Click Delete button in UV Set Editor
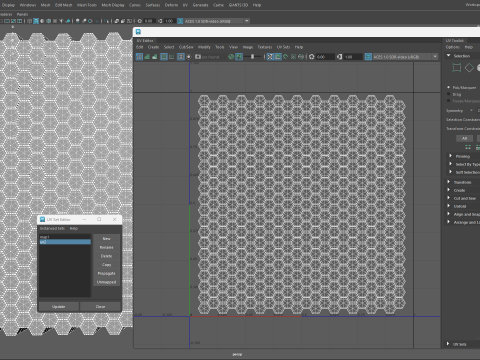Viewport: 480px width, 360px height. (106, 256)
